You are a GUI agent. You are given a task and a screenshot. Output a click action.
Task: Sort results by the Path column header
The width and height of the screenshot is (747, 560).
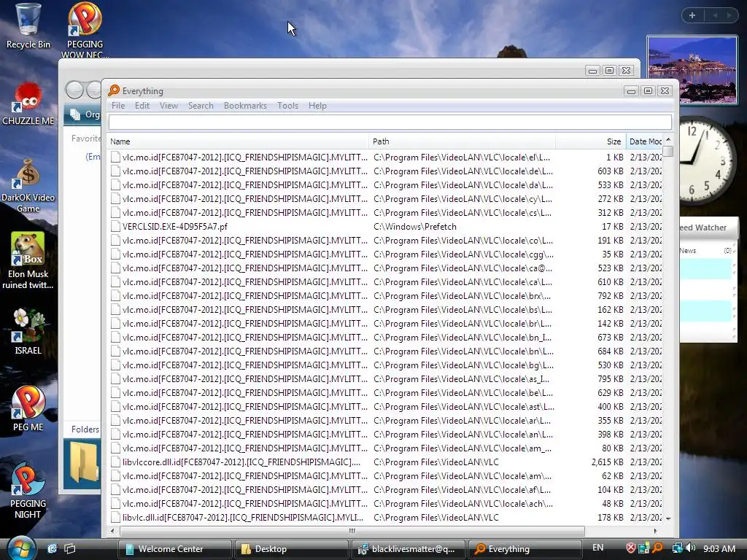[462, 141]
